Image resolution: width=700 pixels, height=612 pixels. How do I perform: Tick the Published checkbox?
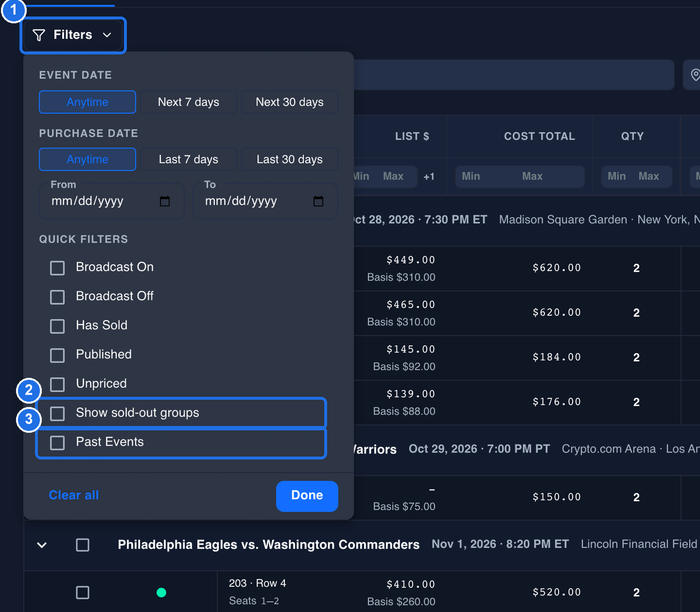(x=57, y=355)
